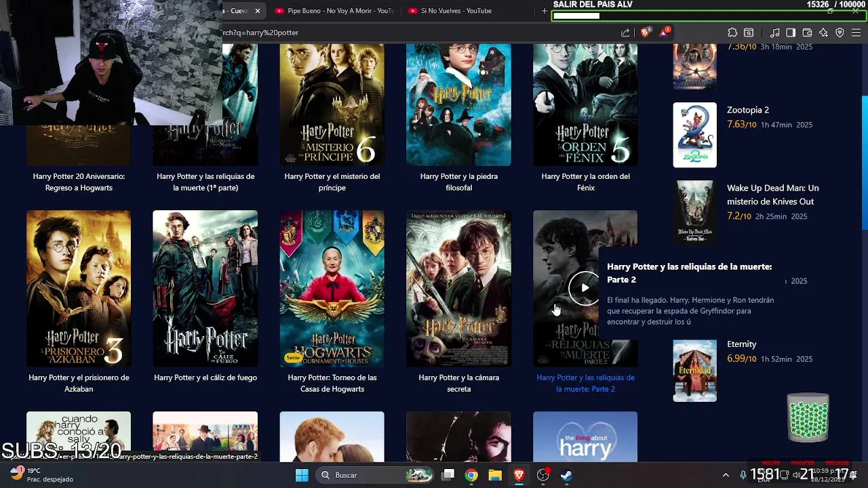Click the Cámara Secreta poster
868x488 pixels.
pyautogui.click(x=458, y=289)
